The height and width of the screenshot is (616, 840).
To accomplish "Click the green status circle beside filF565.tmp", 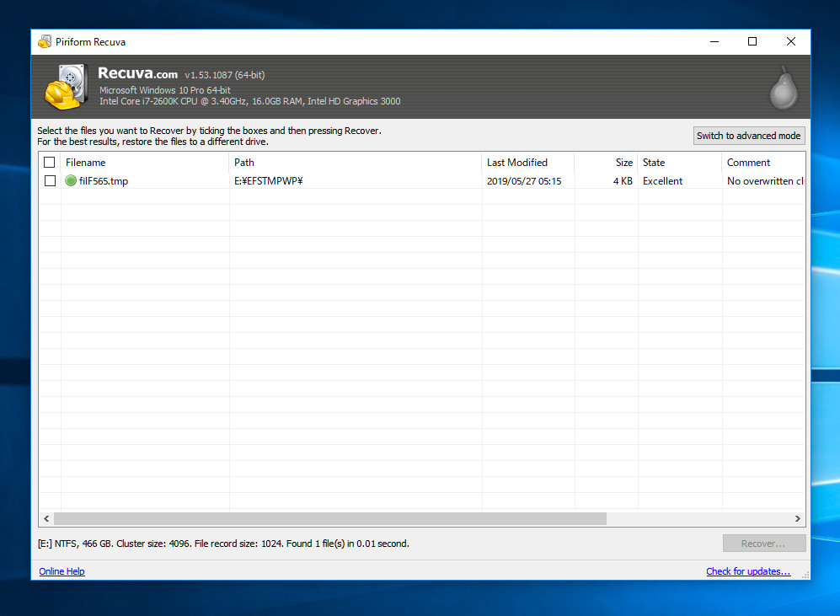I will tap(71, 181).
